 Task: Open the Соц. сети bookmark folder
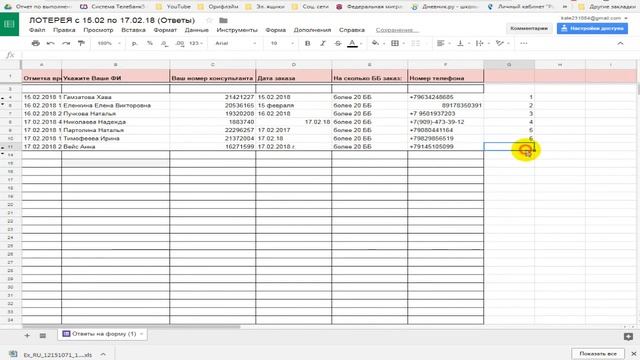pos(310,7)
